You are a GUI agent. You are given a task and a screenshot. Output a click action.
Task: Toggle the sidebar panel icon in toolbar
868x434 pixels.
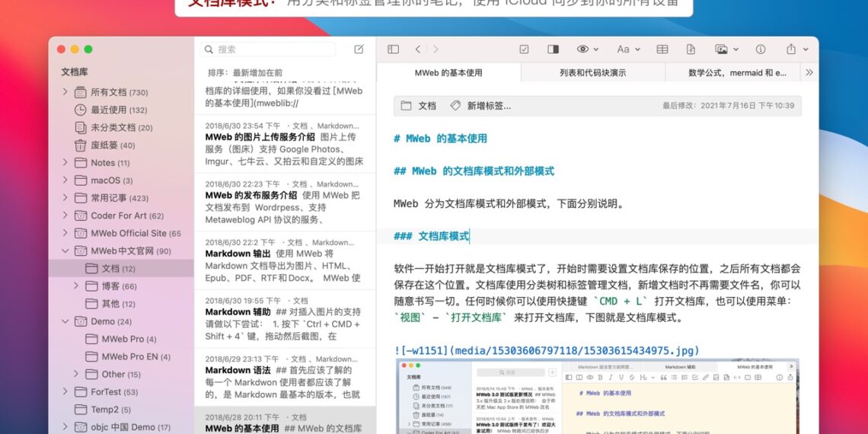click(393, 49)
